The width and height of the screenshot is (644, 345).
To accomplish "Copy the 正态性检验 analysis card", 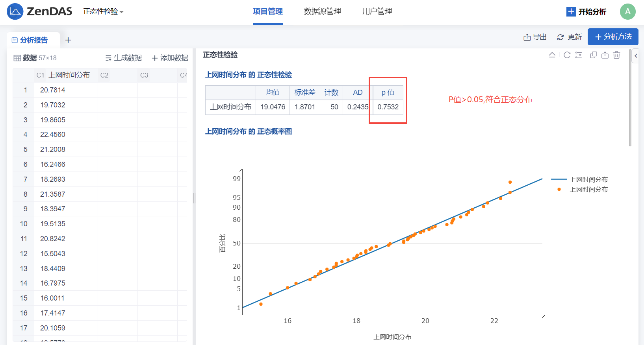I will point(594,55).
